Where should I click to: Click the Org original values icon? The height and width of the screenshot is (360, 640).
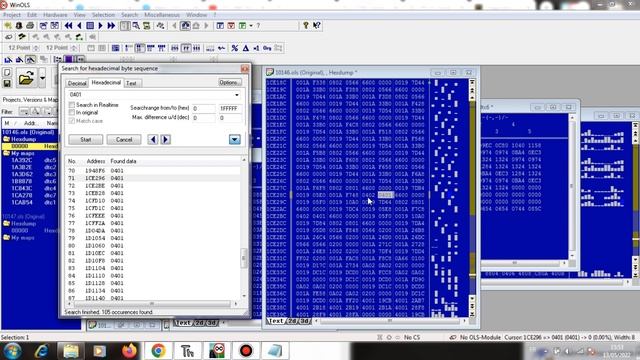pos(267,48)
